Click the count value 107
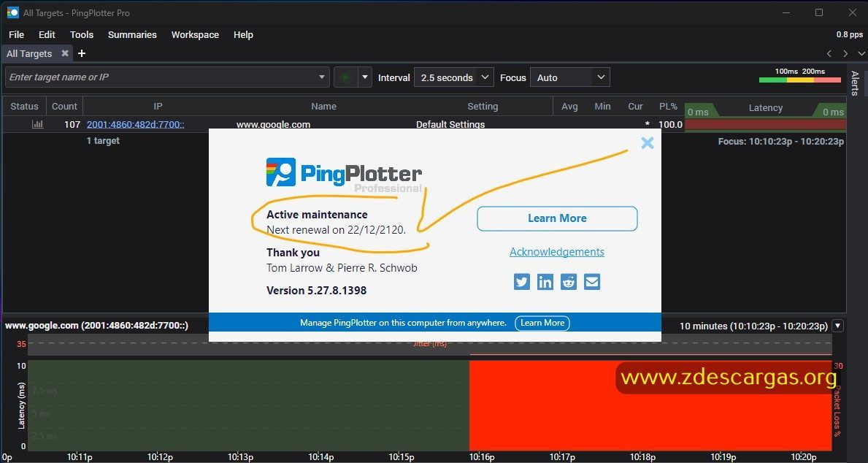This screenshot has height=463, width=868. (x=72, y=124)
